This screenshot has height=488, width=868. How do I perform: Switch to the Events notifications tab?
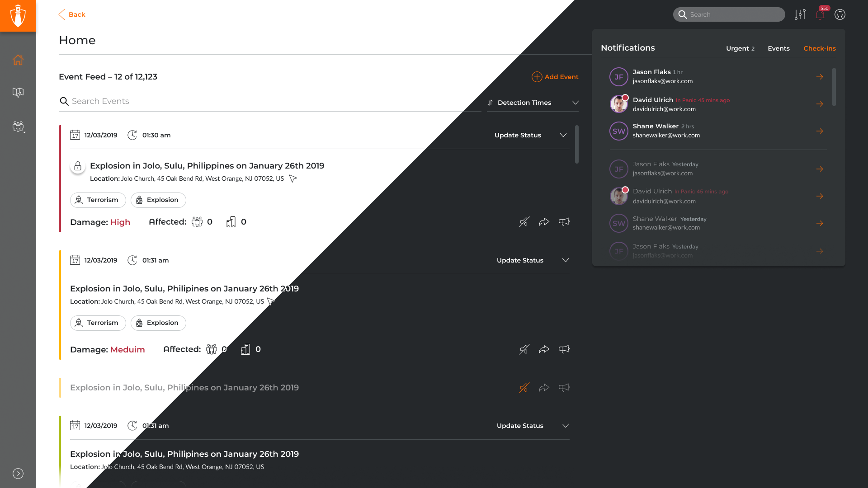click(778, 48)
